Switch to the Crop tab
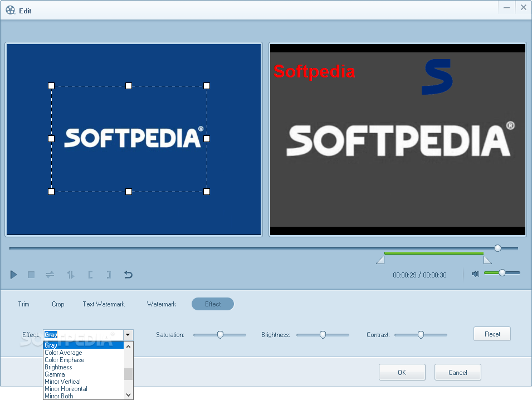532x400 pixels. (x=58, y=304)
